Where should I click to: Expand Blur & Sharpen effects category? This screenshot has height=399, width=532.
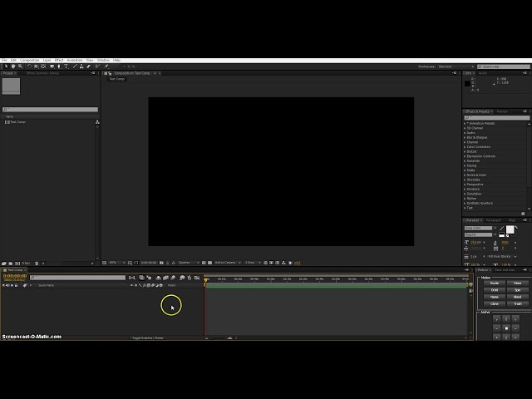465,137
